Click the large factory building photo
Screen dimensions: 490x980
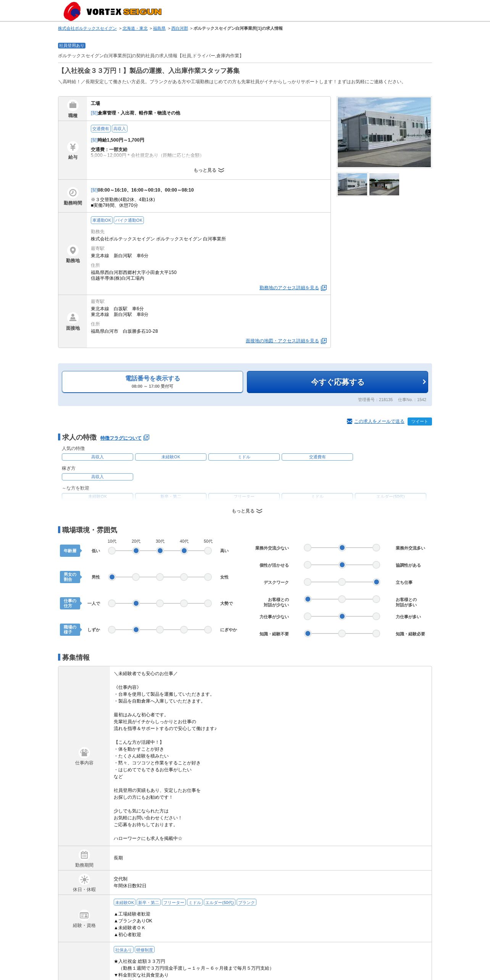(x=384, y=132)
